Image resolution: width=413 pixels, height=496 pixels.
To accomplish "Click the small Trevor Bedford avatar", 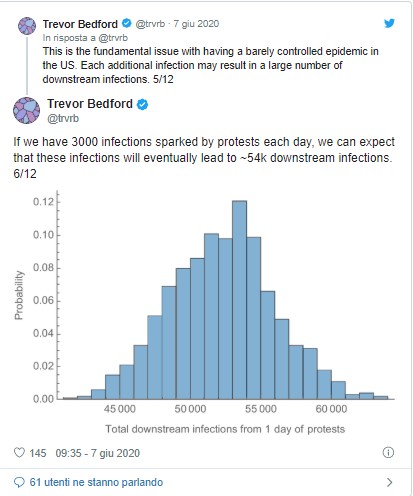I will [x=27, y=26].
